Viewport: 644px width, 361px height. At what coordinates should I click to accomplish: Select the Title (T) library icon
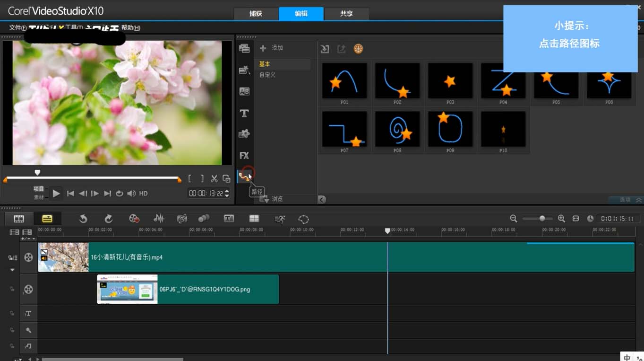point(244,114)
